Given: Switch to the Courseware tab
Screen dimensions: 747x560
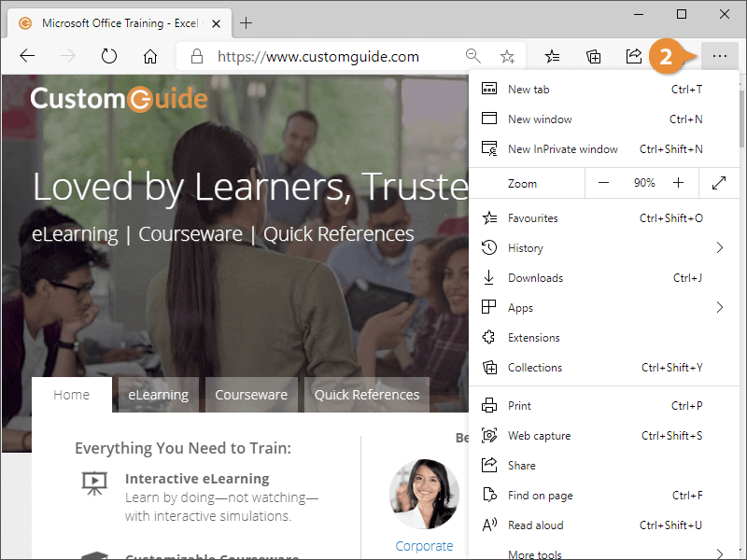Looking at the screenshot, I should [x=251, y=395].
